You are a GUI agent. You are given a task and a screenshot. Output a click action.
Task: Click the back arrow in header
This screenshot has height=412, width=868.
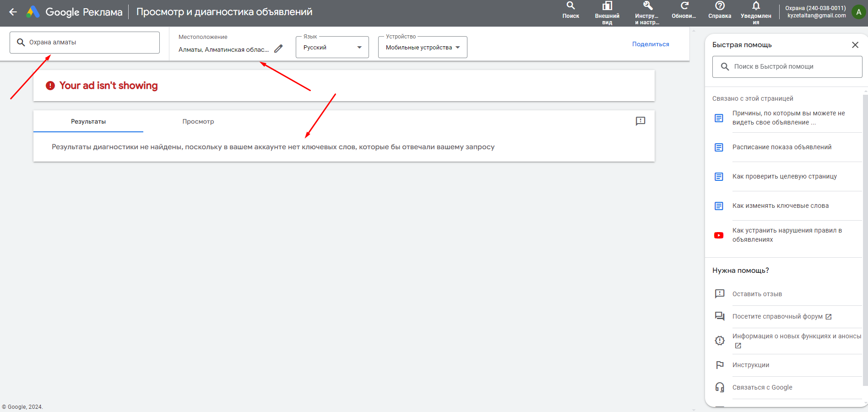point(13,12)
